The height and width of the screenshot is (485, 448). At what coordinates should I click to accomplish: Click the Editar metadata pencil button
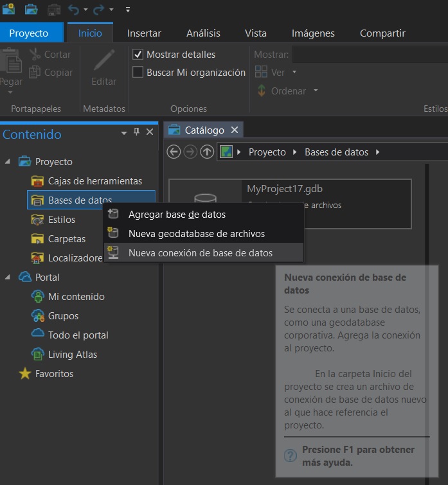tap(104, 67)
